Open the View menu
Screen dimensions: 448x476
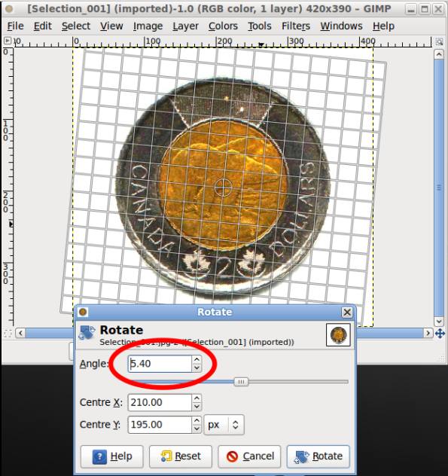(x=111, y=26)
